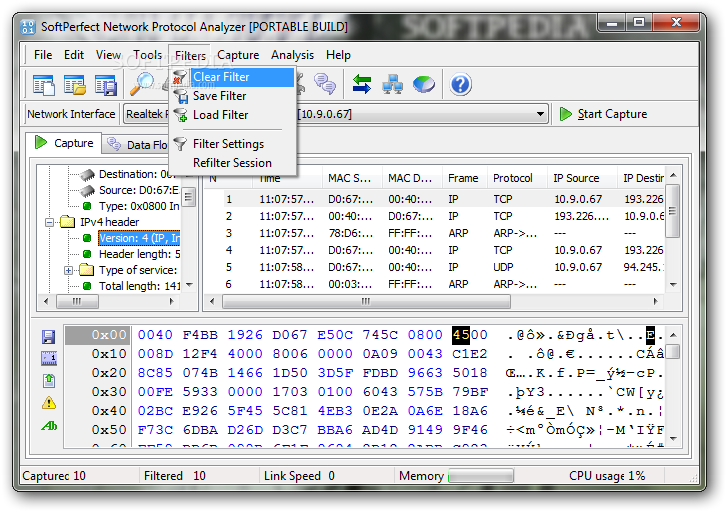727x512 pixels.
Task: Click the new capture session toolbar icon
Action: click(x=44, y=85)
